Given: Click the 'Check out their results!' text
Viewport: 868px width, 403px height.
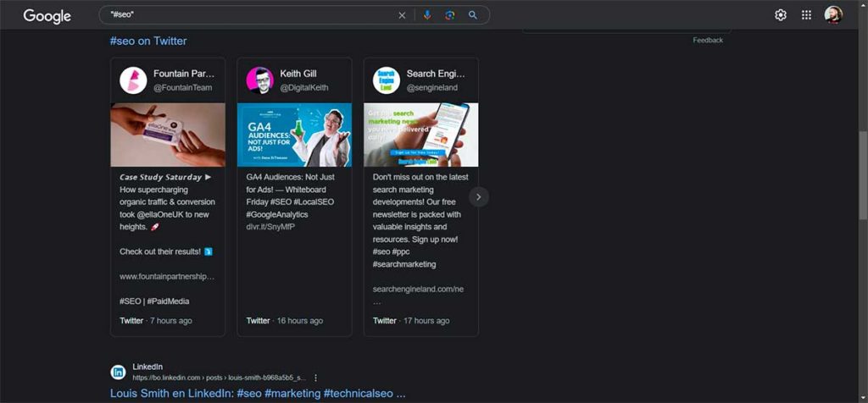Looking at the screenshot, I should point(160,251).
